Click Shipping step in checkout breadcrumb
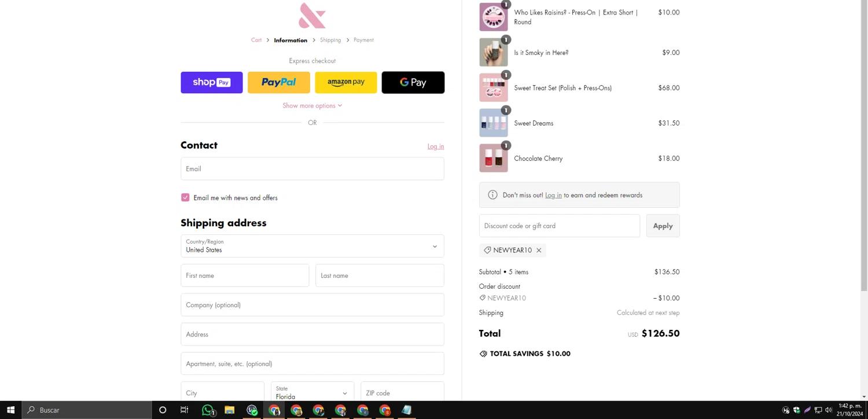 pos(330,40)
